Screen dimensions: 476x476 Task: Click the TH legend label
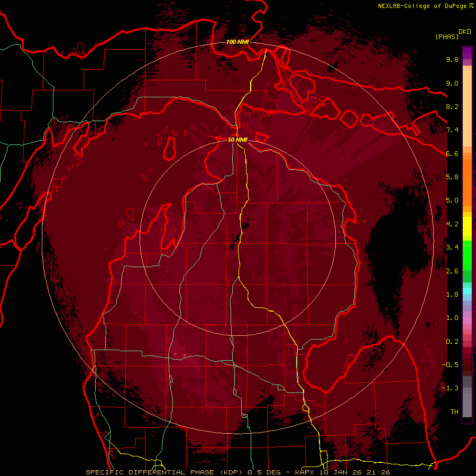click(454, 412)
